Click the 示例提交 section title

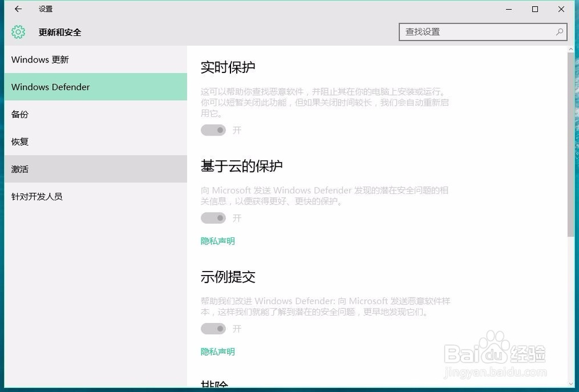click(228, 276)
